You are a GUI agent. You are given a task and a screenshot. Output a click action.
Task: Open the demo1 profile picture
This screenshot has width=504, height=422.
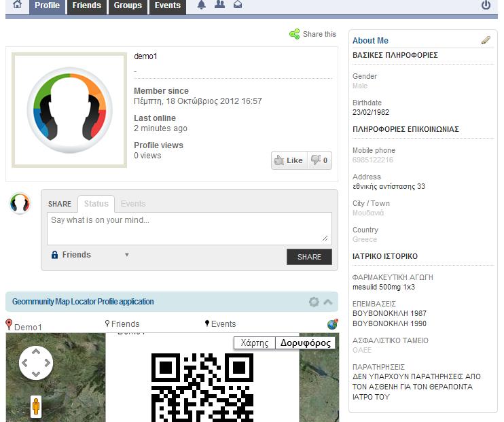(69, 110)
